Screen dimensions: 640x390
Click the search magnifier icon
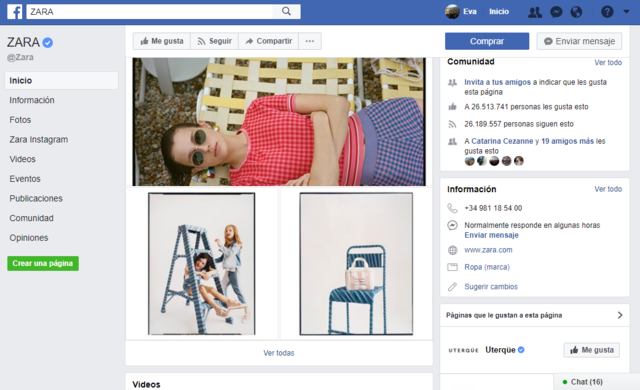click(287, 11)
